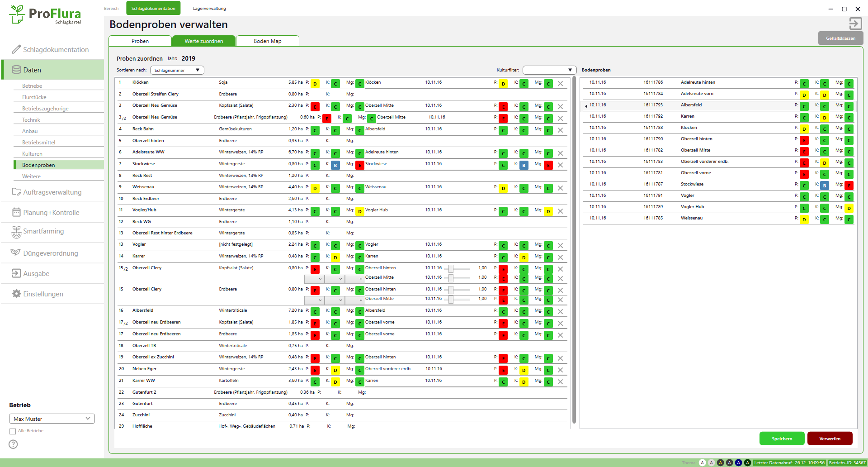
Task: Remove the Klöcken sample assignment with X
Action: pos(560,84)
